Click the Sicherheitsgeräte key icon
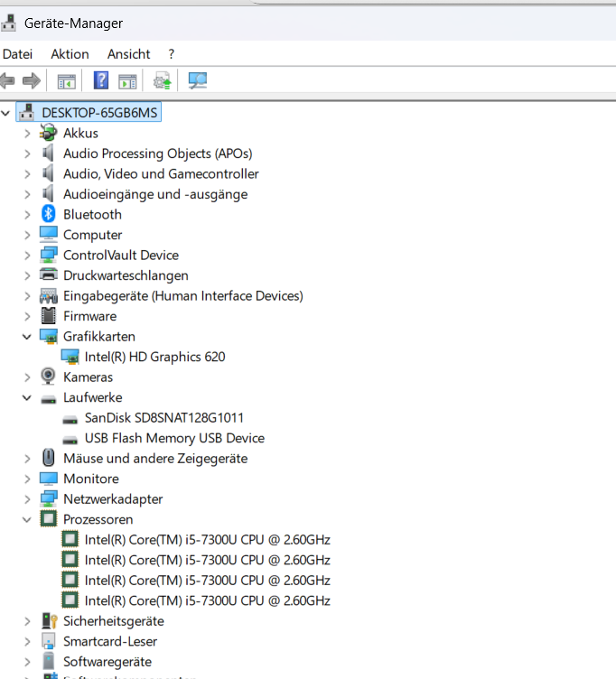The width and height of the screenshot is (616, 679). click(50, 621)
